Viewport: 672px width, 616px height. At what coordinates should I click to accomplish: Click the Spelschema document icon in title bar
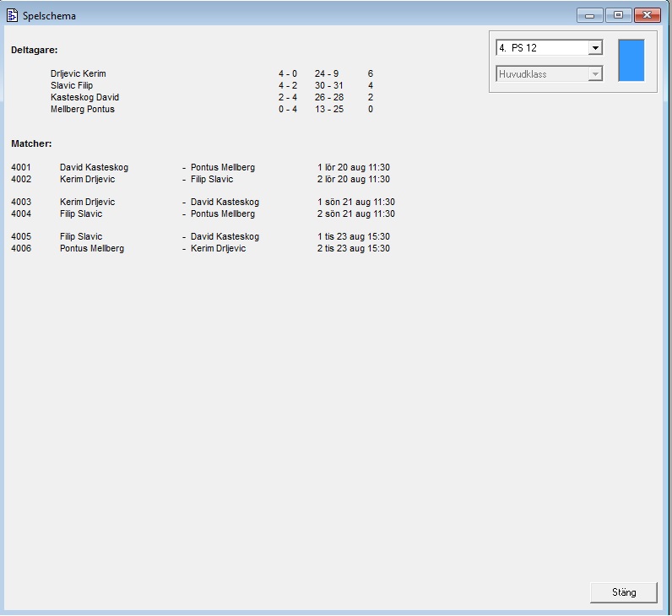coord(13,15)
